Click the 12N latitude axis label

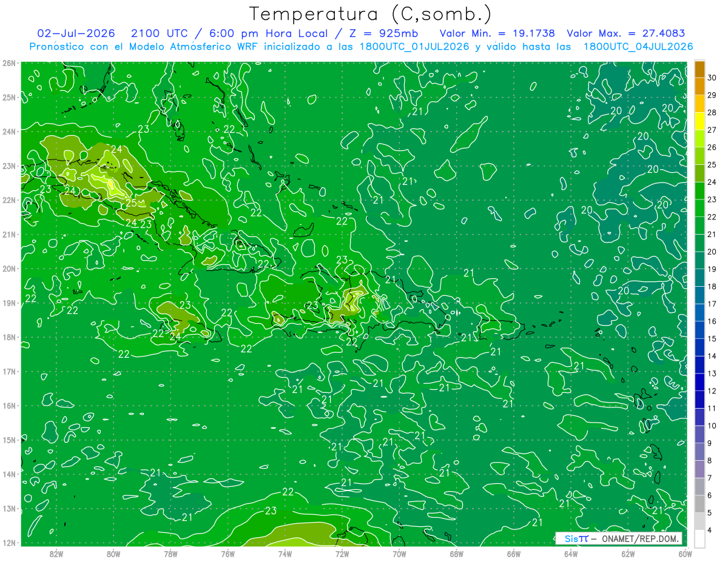(x=8, y=543)
